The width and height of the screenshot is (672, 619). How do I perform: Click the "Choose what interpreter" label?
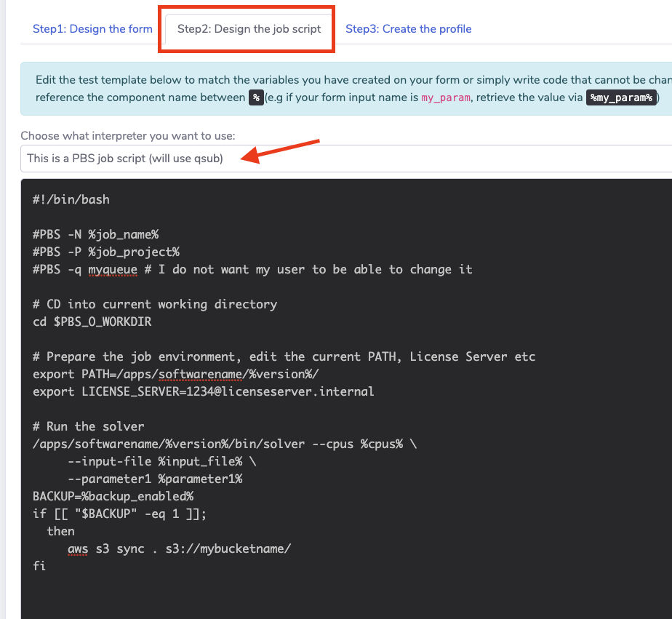127,135
